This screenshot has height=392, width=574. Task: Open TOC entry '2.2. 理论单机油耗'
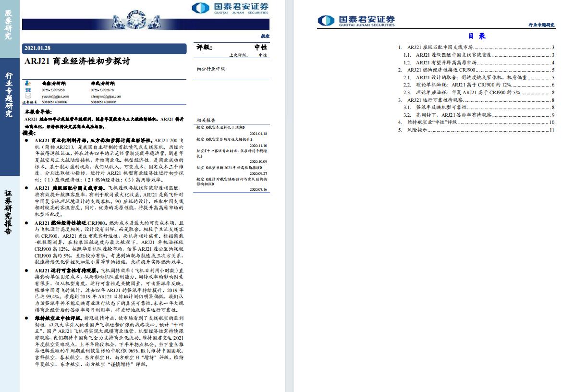click(479, 85)
